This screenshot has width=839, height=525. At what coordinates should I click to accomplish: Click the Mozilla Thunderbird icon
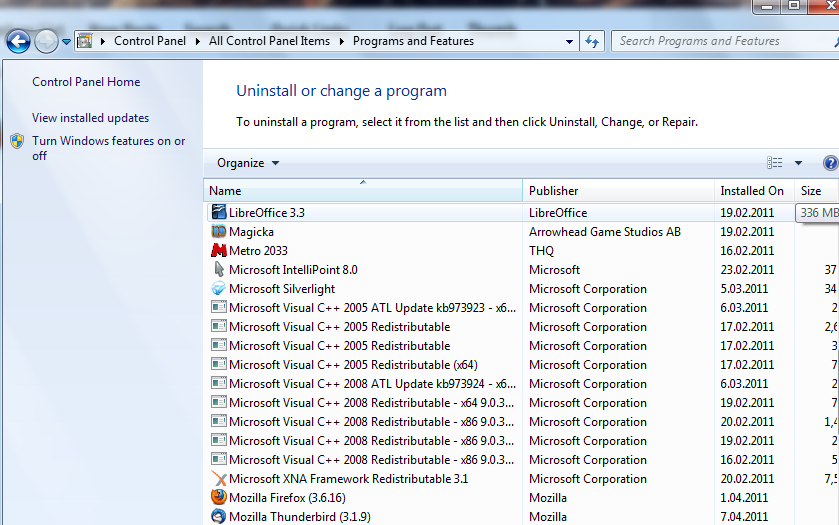(218, 516)
